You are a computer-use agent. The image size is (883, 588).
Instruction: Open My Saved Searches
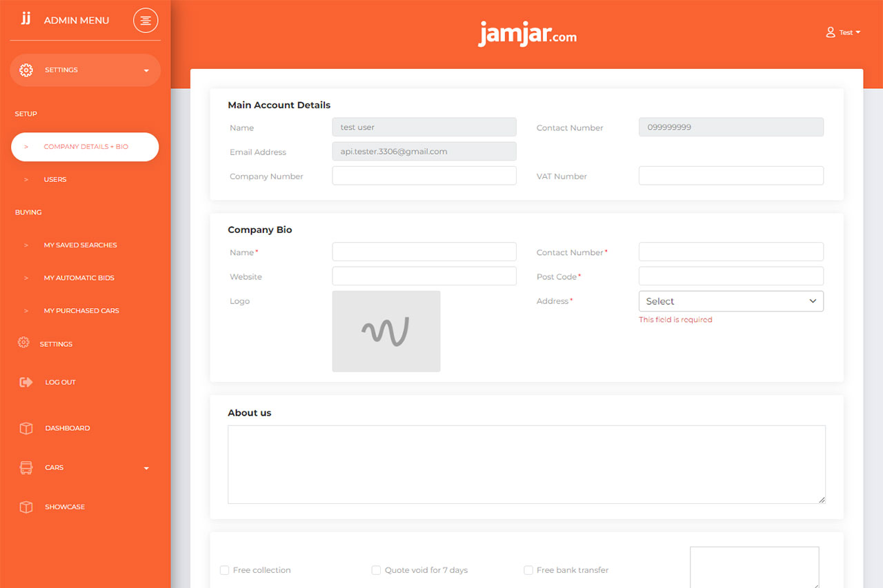tap(80, 245)
